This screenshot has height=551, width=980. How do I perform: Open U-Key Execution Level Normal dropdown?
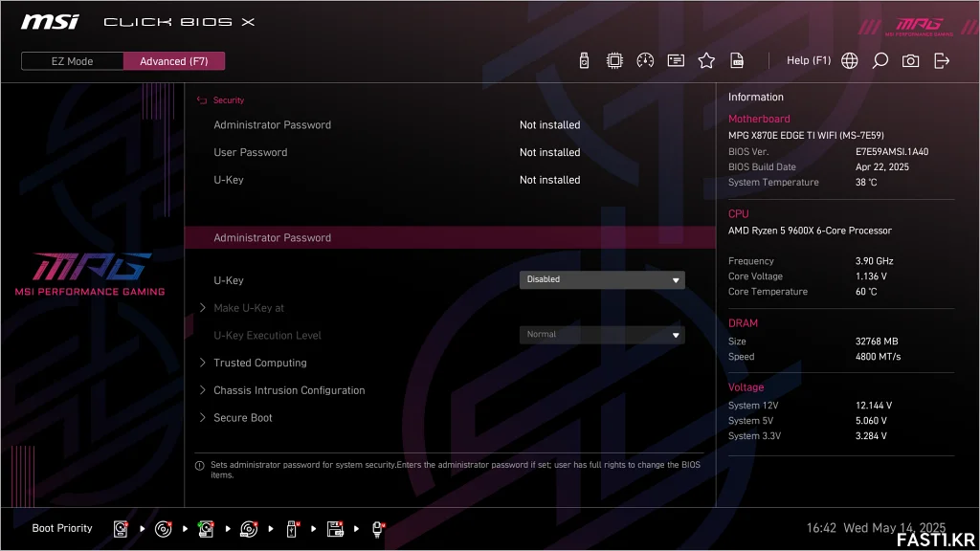(x=602, y=334)
